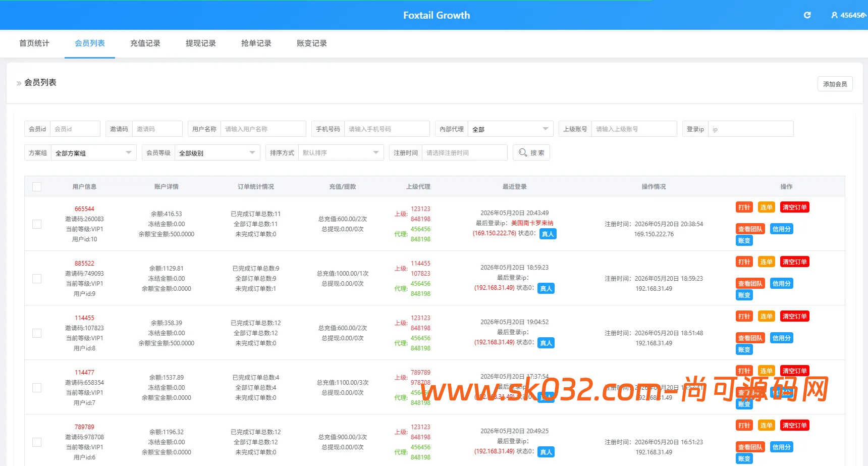Click 清空订单 for user 114455
This screenshot has width=868, height=466.
point(794,317)
